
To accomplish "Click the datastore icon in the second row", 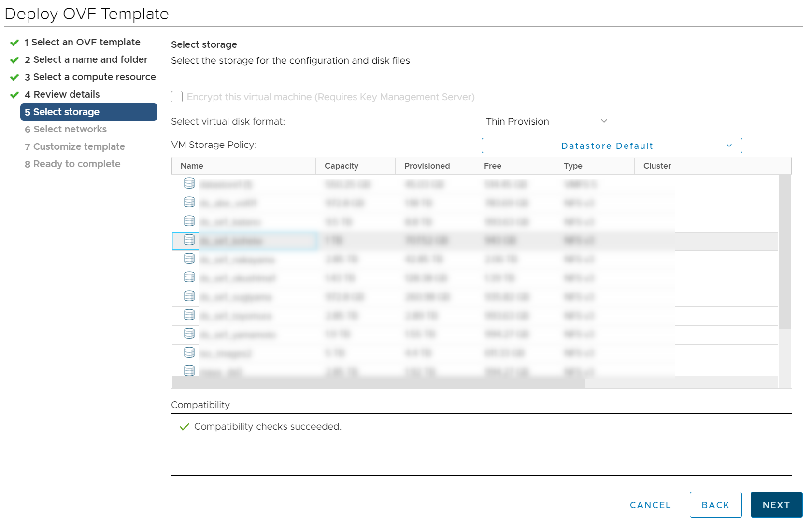I will point(188,202).
